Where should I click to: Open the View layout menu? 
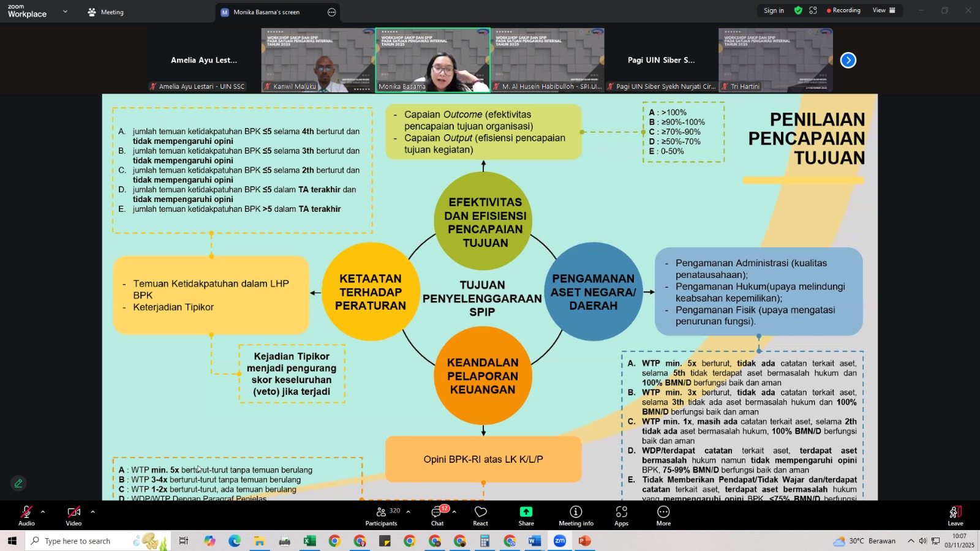[x=883, y=10]
